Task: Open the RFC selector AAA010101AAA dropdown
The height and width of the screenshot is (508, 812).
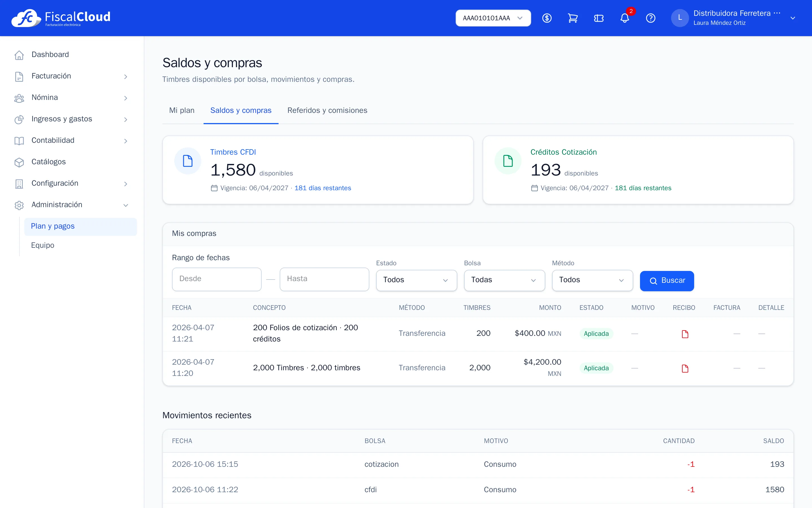Action: click(x=493, y=18)
